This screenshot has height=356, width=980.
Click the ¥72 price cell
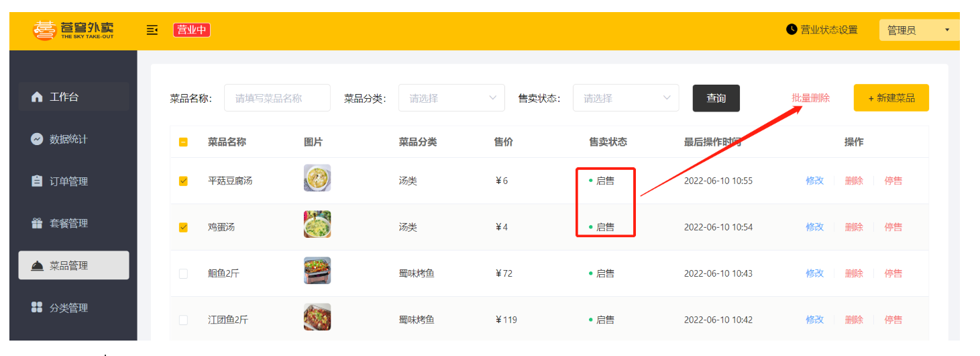[x=504, y=273]
